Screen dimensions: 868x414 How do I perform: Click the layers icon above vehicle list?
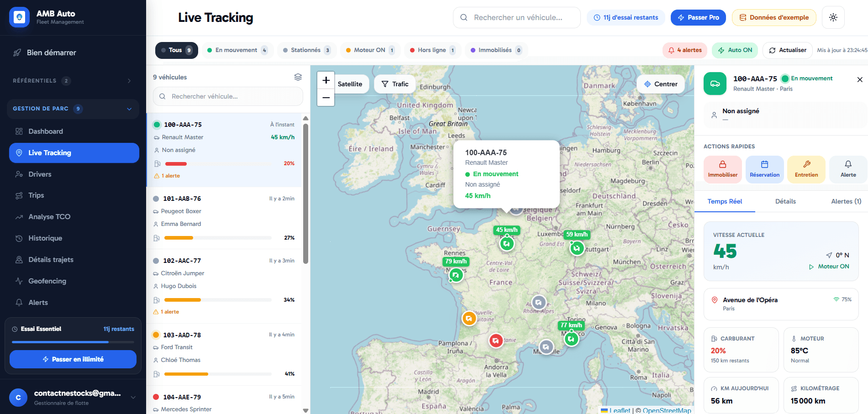click(298, 77)
